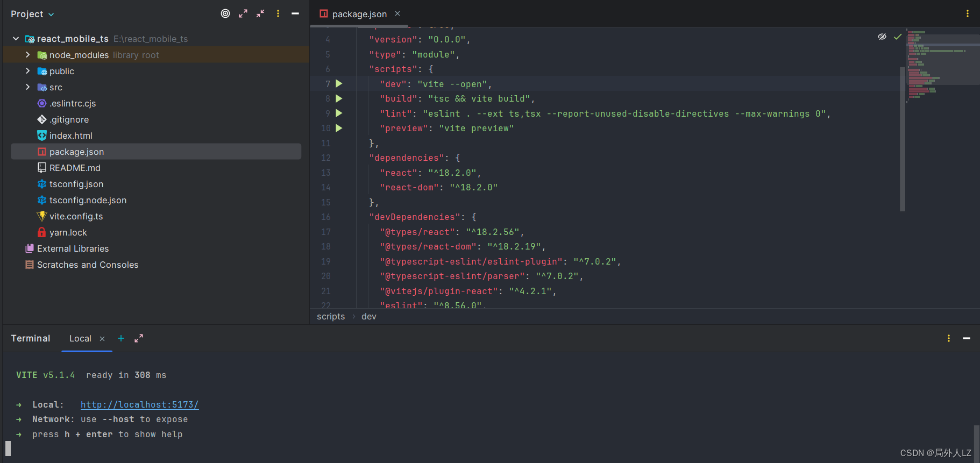Run the preview script gutter icon
The image size is (980, 463).
coord(339,128)
